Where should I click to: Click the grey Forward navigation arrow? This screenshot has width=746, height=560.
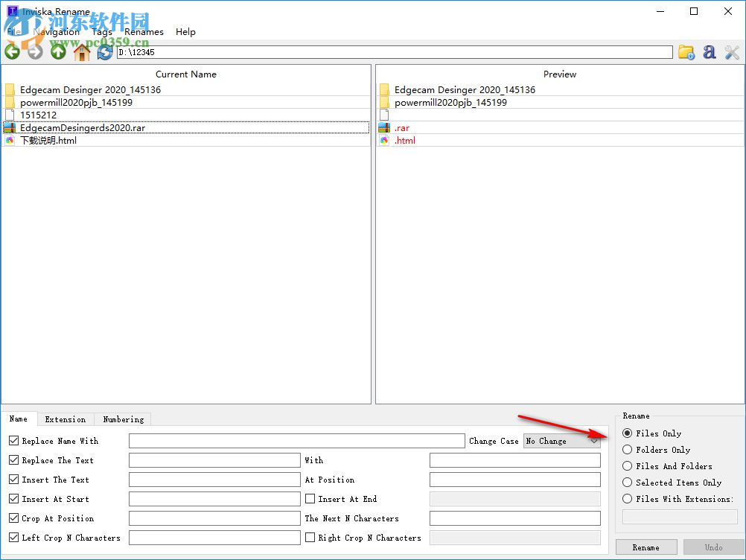point(35,52)
